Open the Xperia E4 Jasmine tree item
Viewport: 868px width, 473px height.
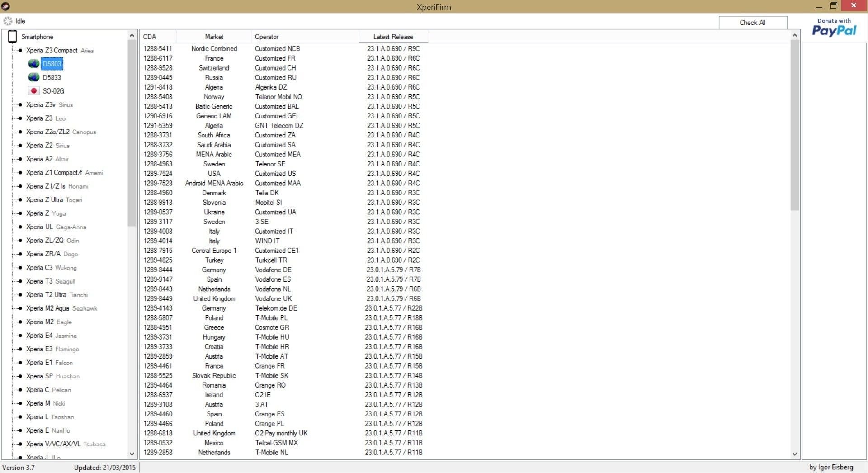point(51,335)
